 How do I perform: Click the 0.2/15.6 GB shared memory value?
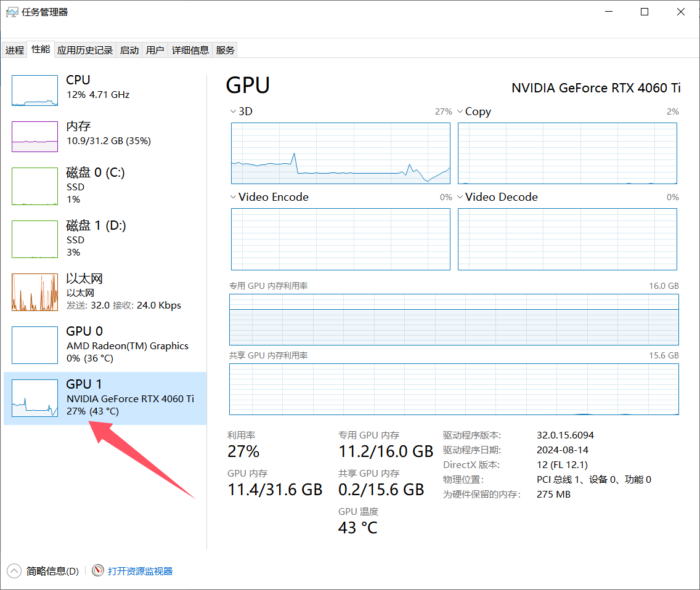pyautogui.click(x=381, y=490)
